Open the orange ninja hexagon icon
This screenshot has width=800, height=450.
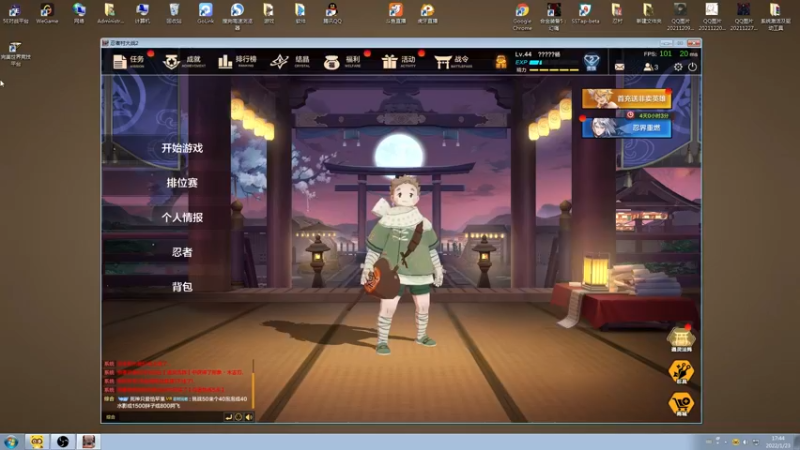(x=681, y=371)
